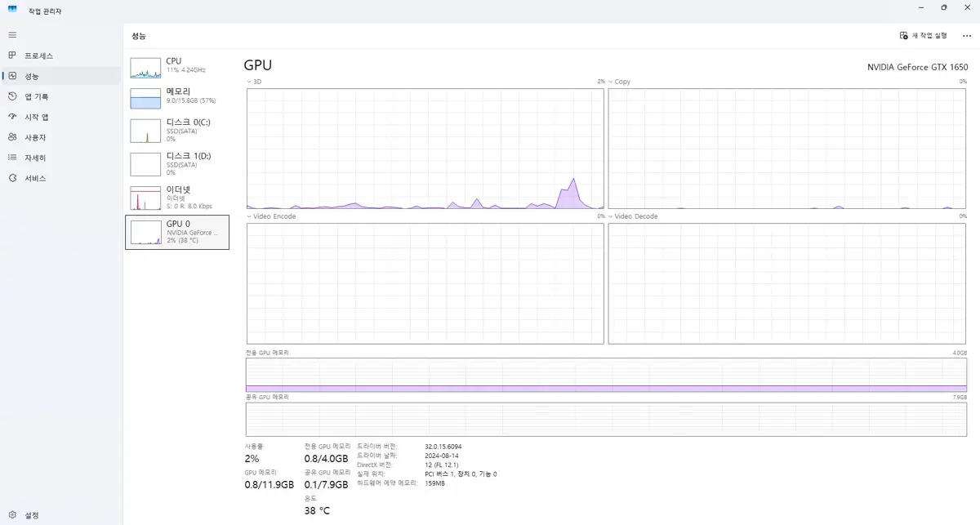
Task: Click driver version 32.0.15.6094
Action: 443,447
